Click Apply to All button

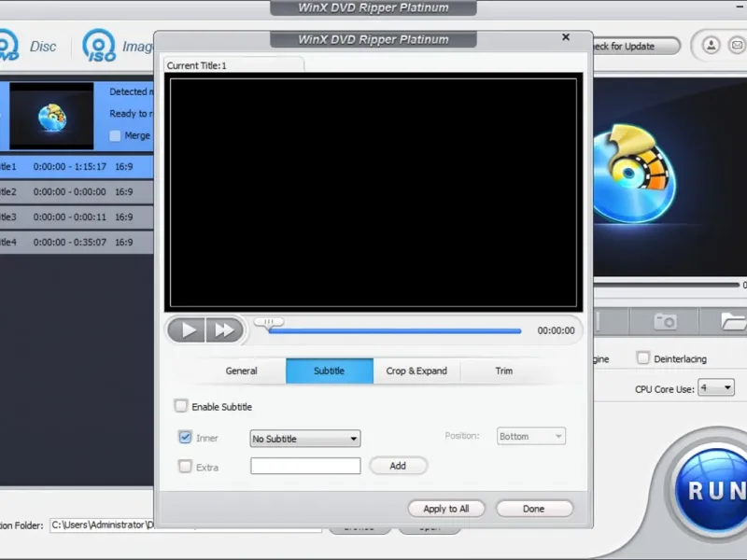[x=446, y=509]
